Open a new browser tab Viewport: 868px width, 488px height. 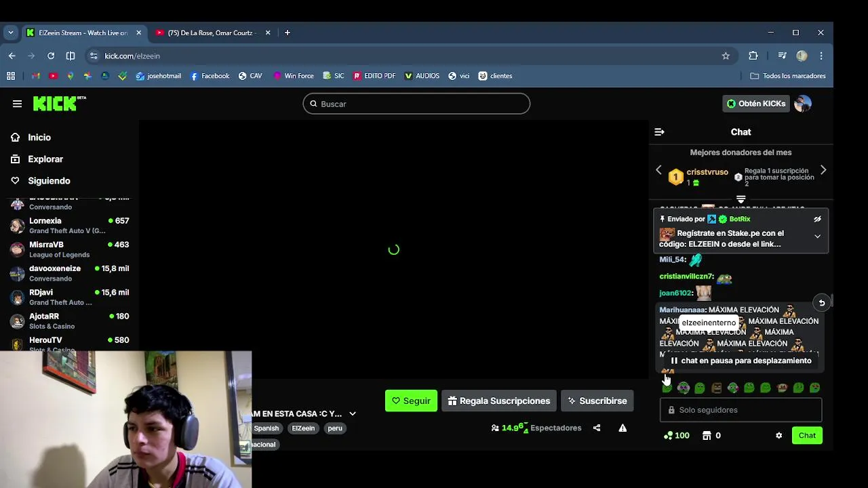coord(288,33)
